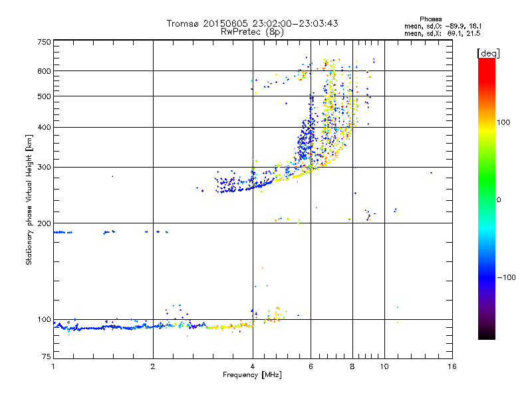Click the '100' colorbar tick label
The image size is (532, 399).
503,122
